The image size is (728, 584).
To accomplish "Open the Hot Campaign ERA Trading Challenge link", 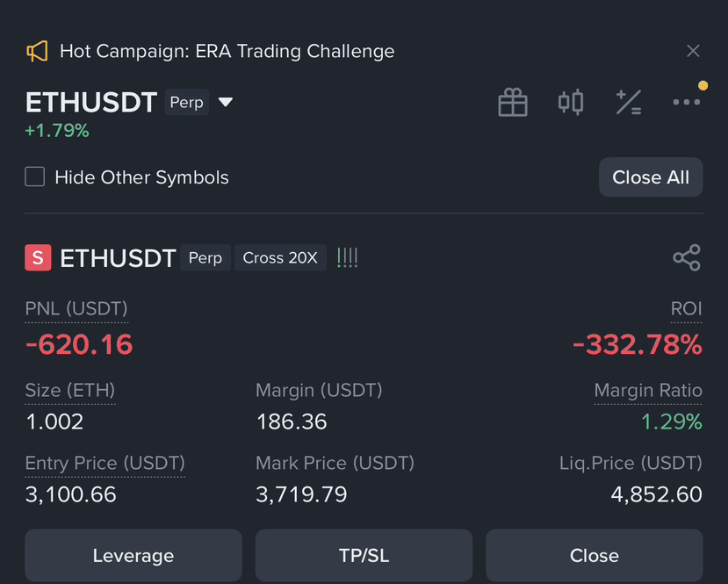I will [227, 51].
